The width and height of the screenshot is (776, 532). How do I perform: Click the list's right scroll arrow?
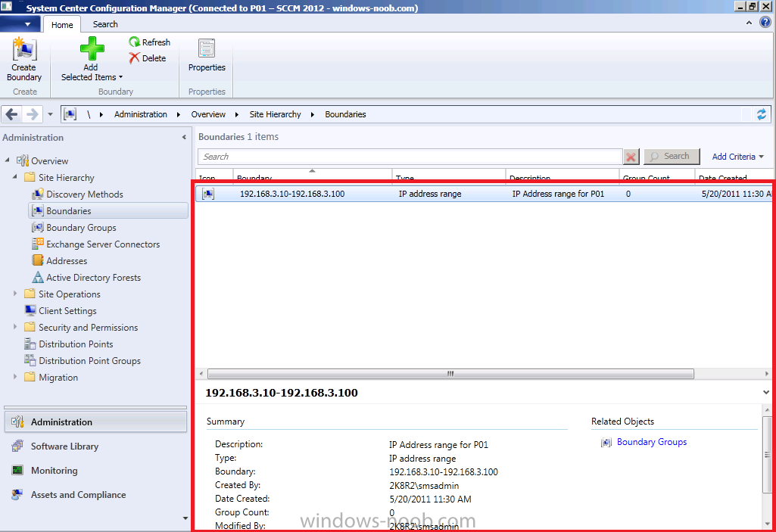pyautogui.click(x=767, y=374)
